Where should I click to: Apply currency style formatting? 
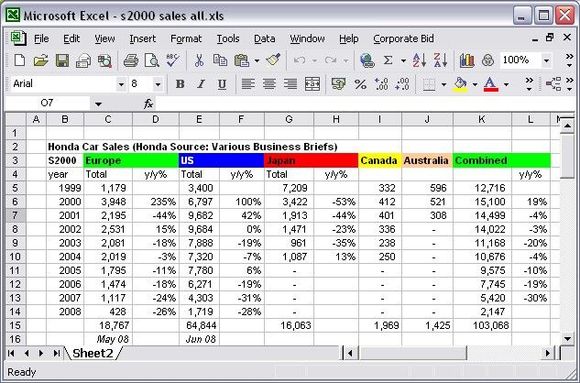(x=338, y=84)
